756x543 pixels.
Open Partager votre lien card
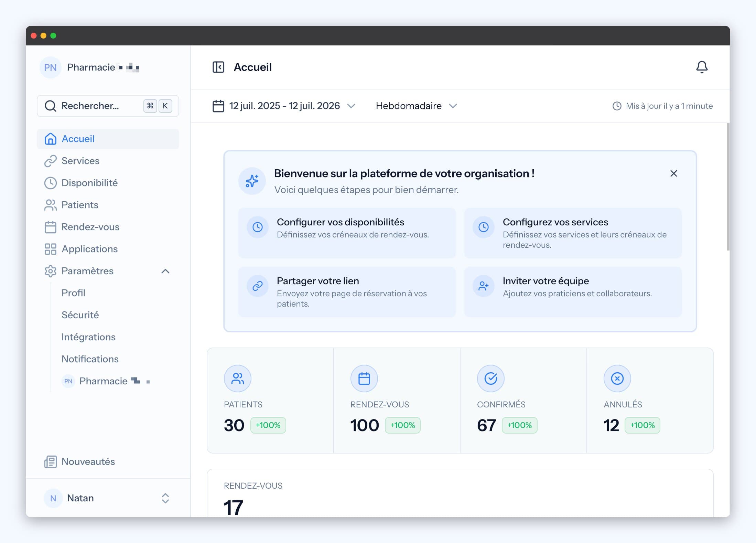(347, 292)
